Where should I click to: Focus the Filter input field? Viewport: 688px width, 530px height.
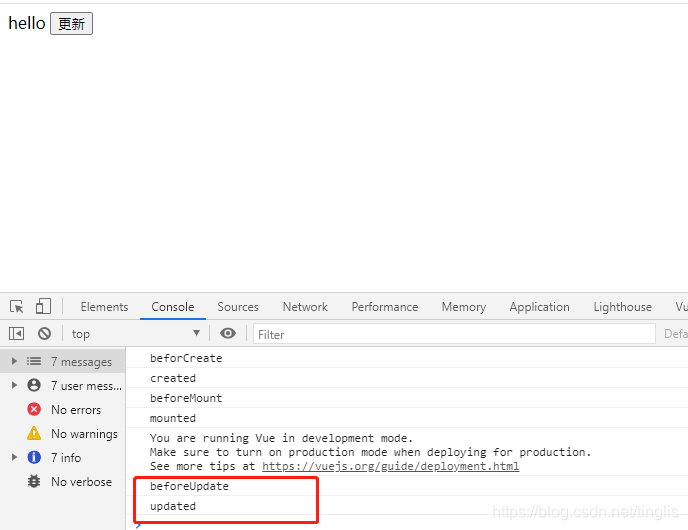click(454, 334)
